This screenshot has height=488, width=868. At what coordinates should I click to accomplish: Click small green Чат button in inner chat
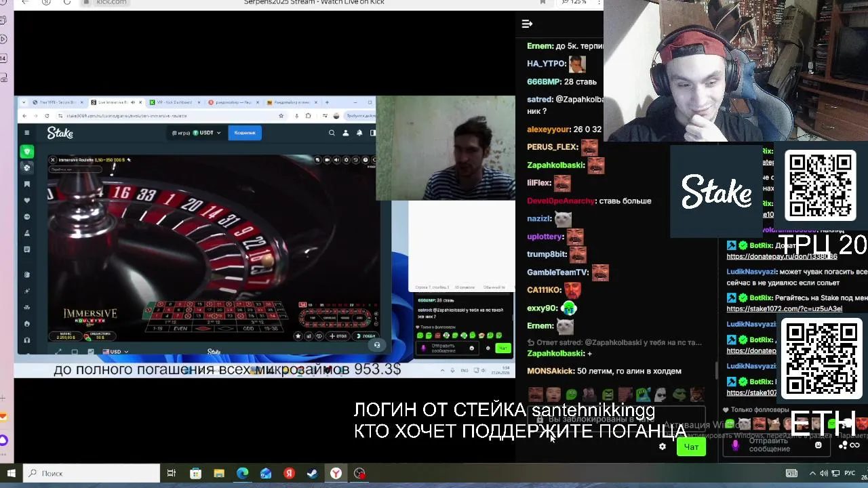click(502, 348)
